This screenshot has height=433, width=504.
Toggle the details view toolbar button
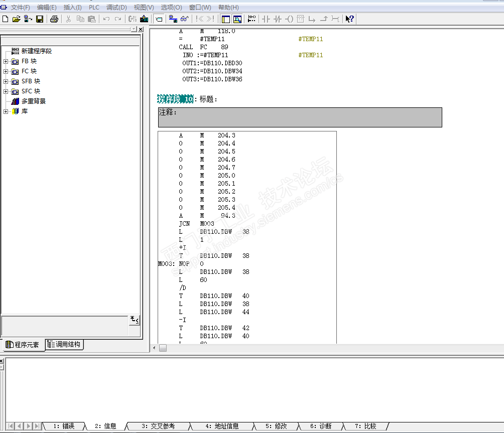click(237, 19)
